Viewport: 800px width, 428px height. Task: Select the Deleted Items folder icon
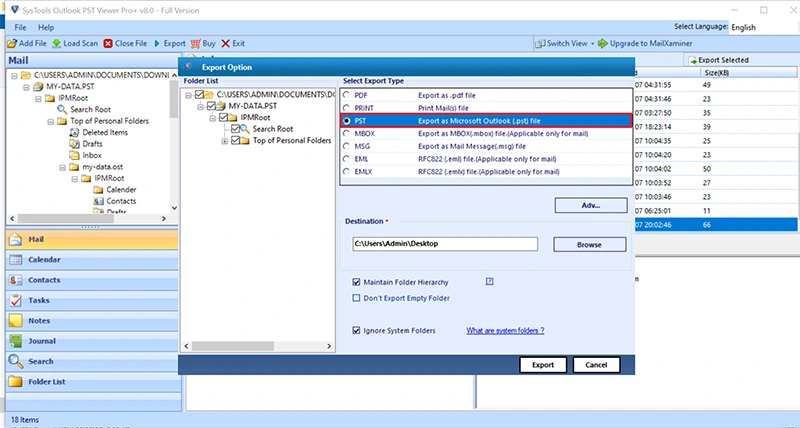coord(74,133)
